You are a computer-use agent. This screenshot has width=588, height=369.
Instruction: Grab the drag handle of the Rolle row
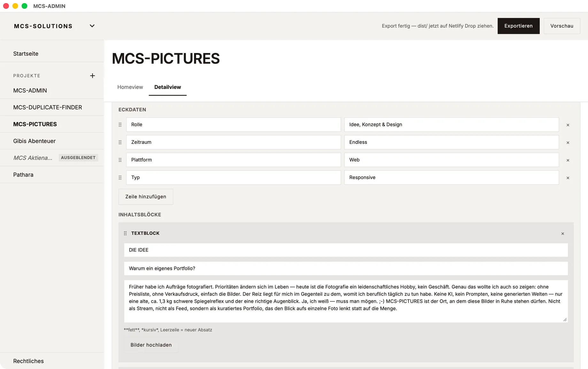pyautogui.click(x=120, y=125)
